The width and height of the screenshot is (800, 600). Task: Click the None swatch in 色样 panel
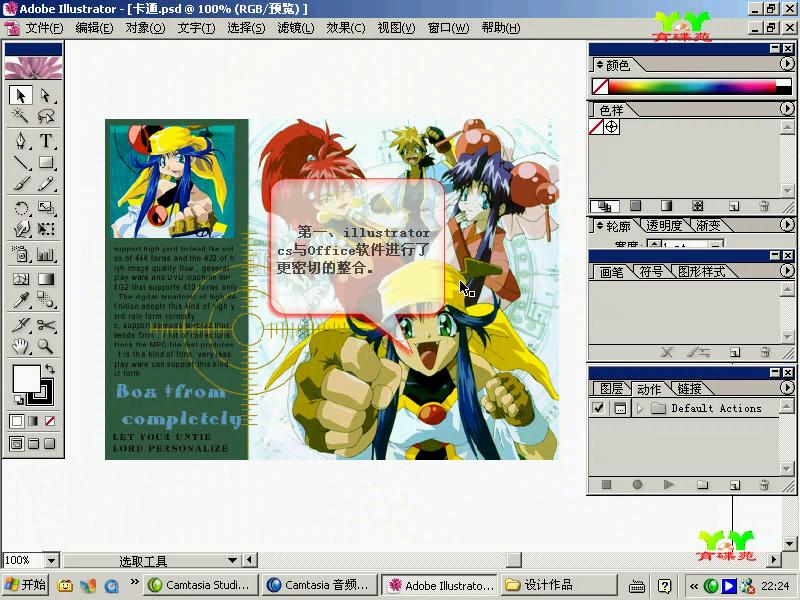click(596, 127)
